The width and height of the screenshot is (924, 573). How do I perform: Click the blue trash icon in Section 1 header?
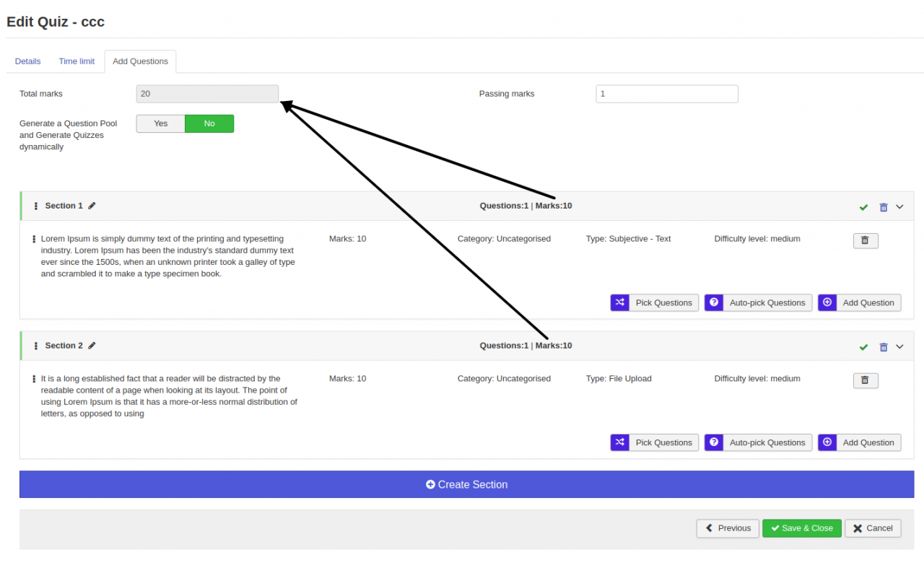[883, 207]
